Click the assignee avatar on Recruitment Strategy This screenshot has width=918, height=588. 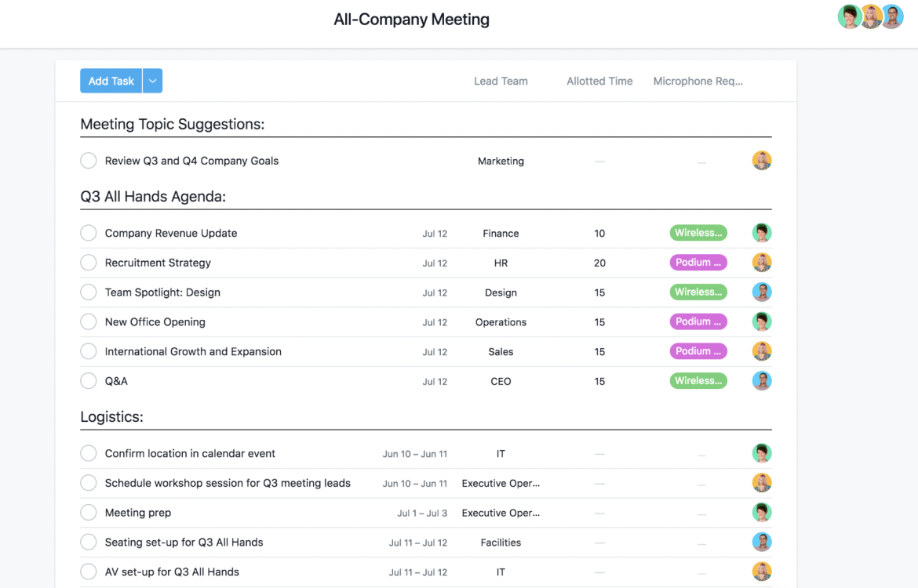[762, 262]
